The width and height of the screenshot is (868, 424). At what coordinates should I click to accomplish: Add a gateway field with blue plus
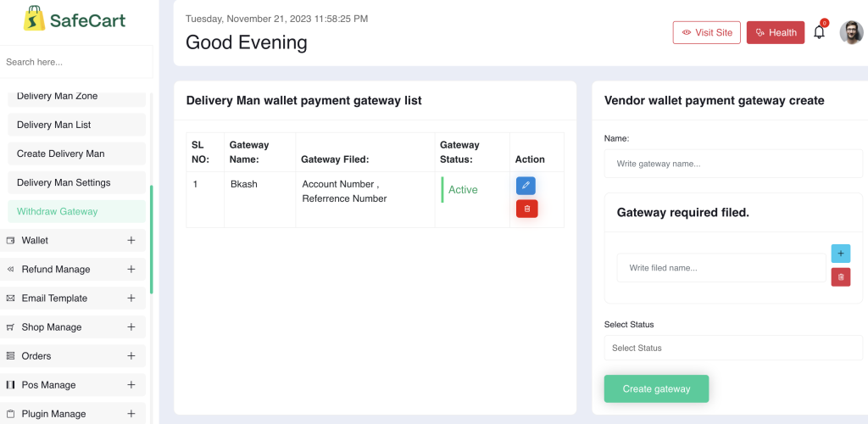point(840,254)
